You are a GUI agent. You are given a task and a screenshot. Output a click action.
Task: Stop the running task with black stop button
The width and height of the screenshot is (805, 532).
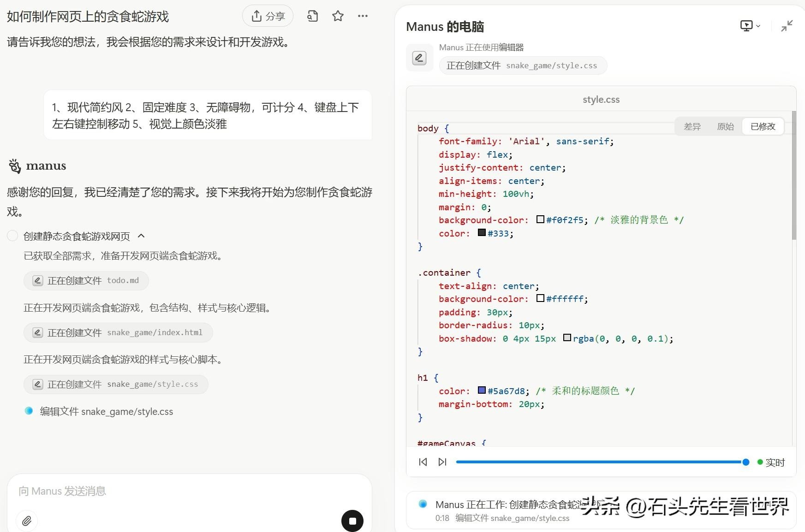(x=352, y=521)
